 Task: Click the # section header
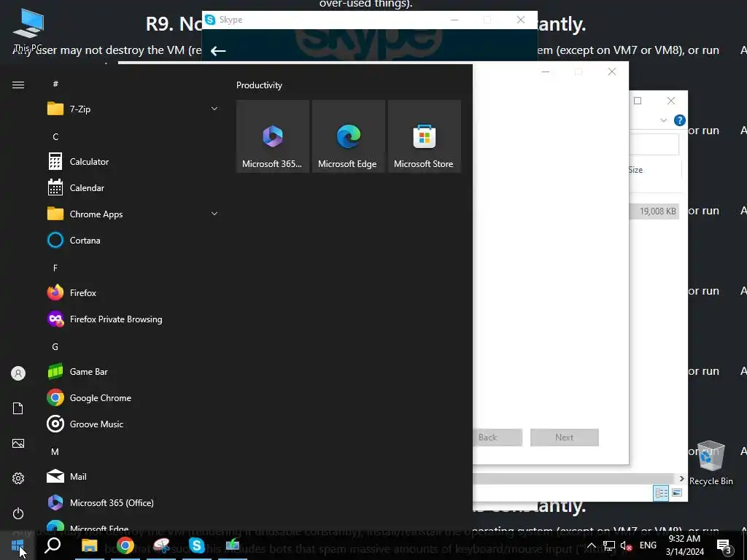55,84
